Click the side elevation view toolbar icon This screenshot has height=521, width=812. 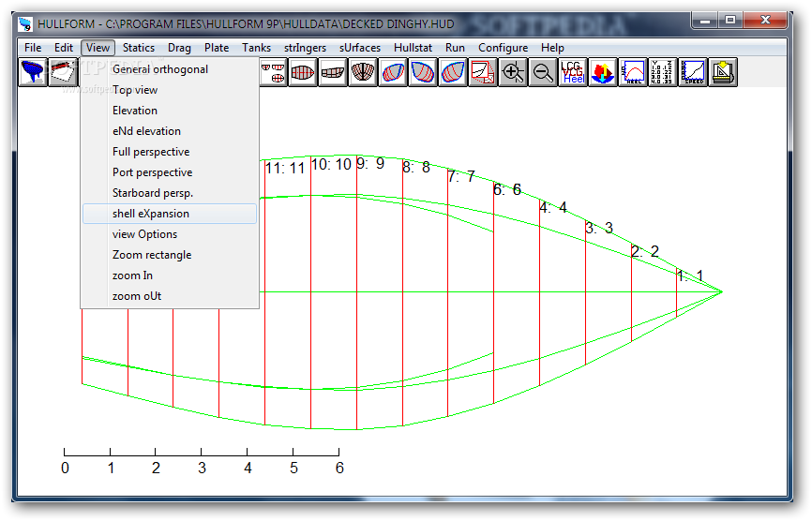pyautogui.click(x=333, y=72)
